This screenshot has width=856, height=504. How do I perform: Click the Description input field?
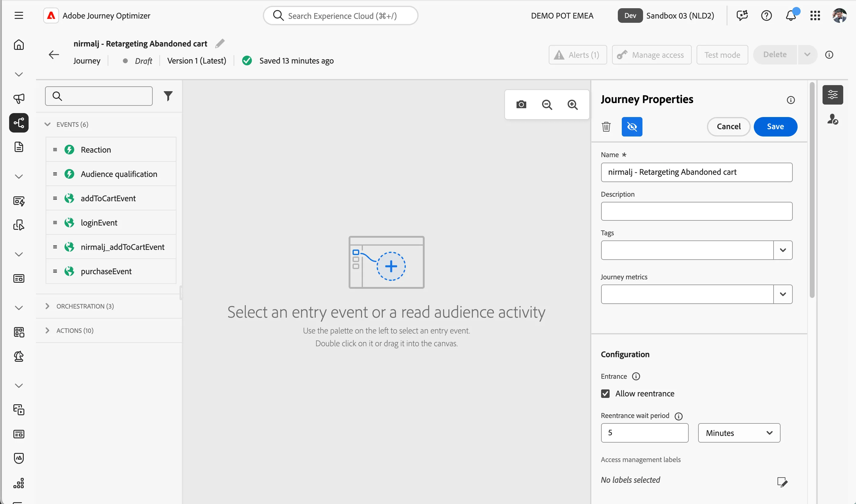coord(696,211)
